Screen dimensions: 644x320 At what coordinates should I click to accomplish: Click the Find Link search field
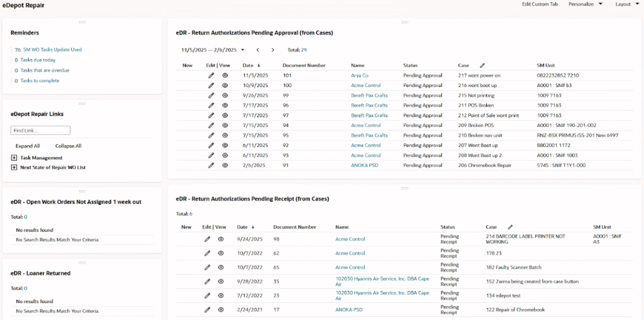pos(40,130)
